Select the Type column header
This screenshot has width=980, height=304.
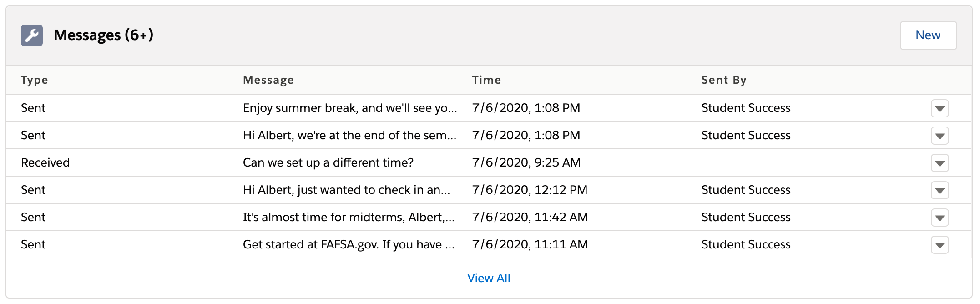(x=35, y=80)
